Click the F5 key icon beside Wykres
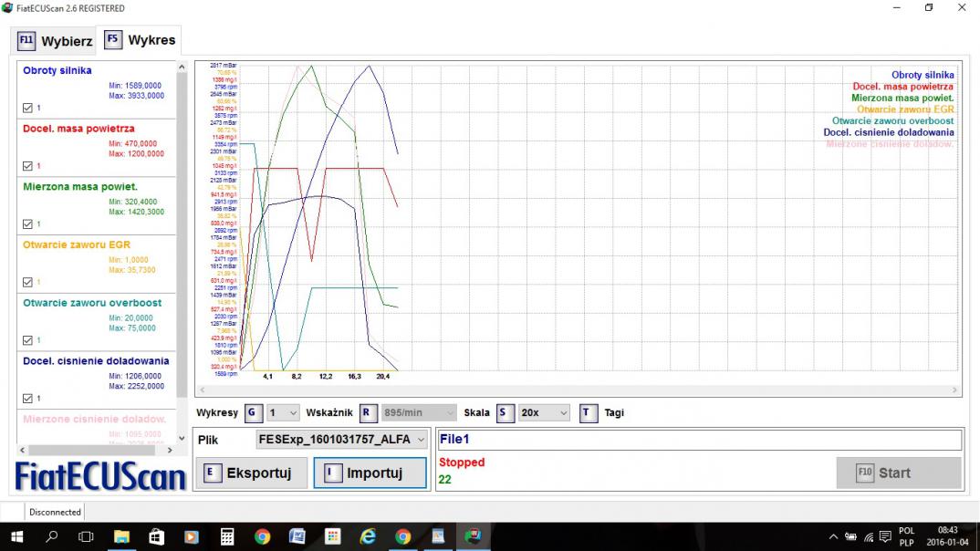The image size is (980, 551). tap(112, 40)
